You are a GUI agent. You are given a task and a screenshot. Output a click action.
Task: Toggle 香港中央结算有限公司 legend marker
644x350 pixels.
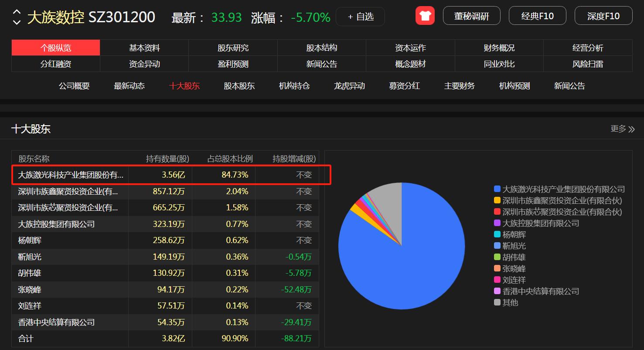[x=497, y=291]
